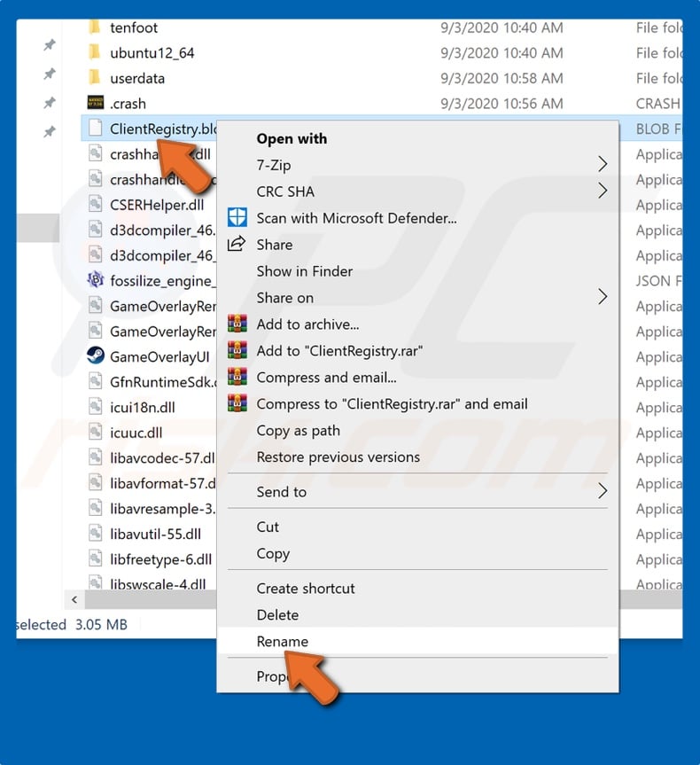Click WinRAR icon beside Add to ClientRegistry.rar
Viewport: 700px width, 765px height.
point(237,349)
